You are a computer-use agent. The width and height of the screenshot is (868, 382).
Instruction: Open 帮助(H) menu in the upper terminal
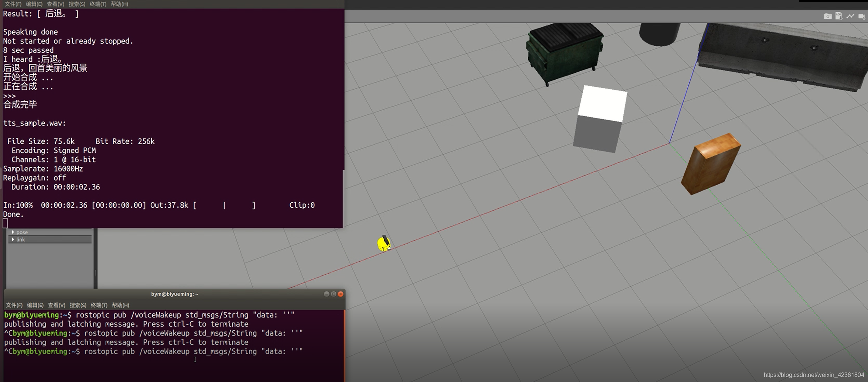pos(119,4)
